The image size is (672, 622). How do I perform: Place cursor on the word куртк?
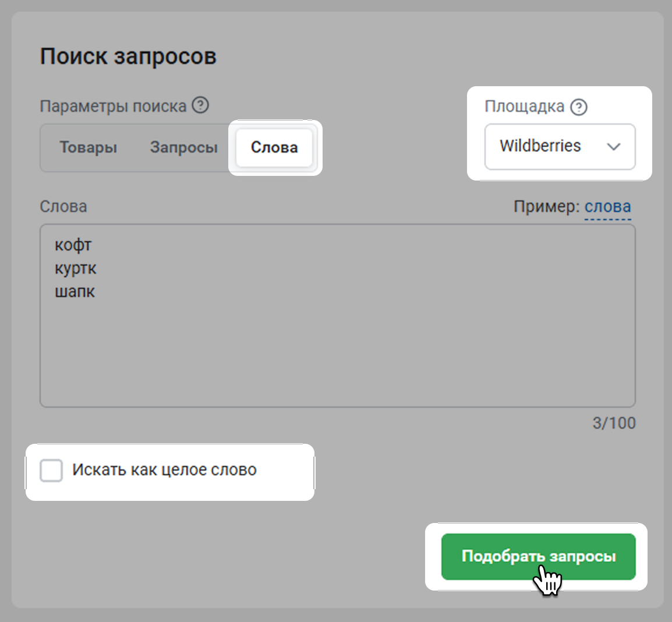[x=75, y=268]
